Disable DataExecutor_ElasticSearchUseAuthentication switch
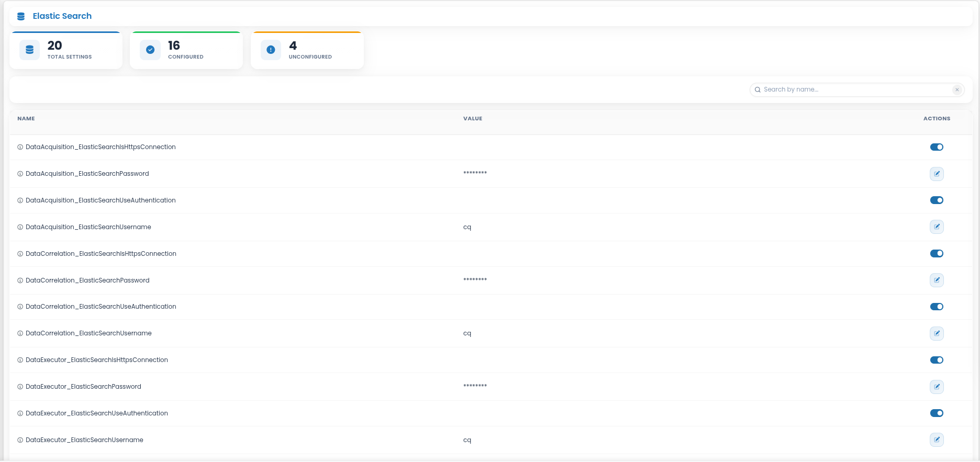The height and width of the screenshot is (462, 980). click(937, 413)
